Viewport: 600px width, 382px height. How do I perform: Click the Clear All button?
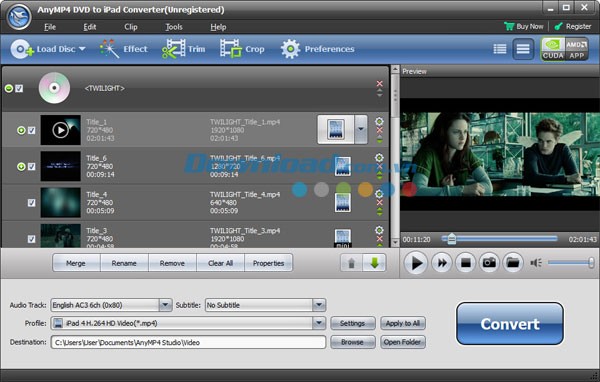point(220,263)
